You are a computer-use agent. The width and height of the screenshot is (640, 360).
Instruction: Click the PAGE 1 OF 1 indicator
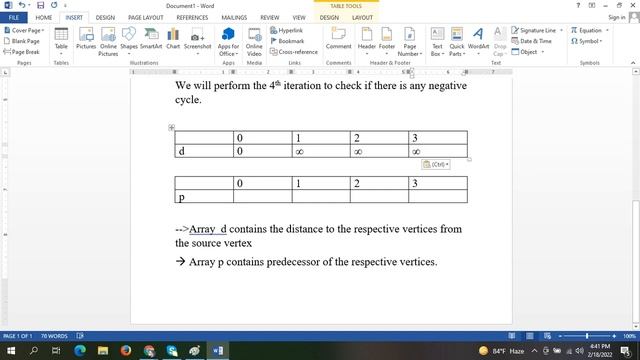pos(18,336)
